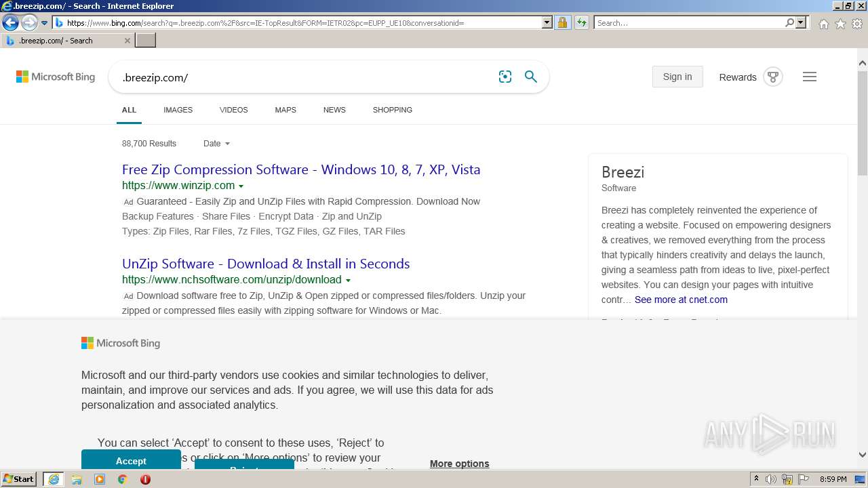Screen dimensions: 868x488
Task: Click the cookie banner Microsoft Bing logo
Action: click(x=121, y=343)
